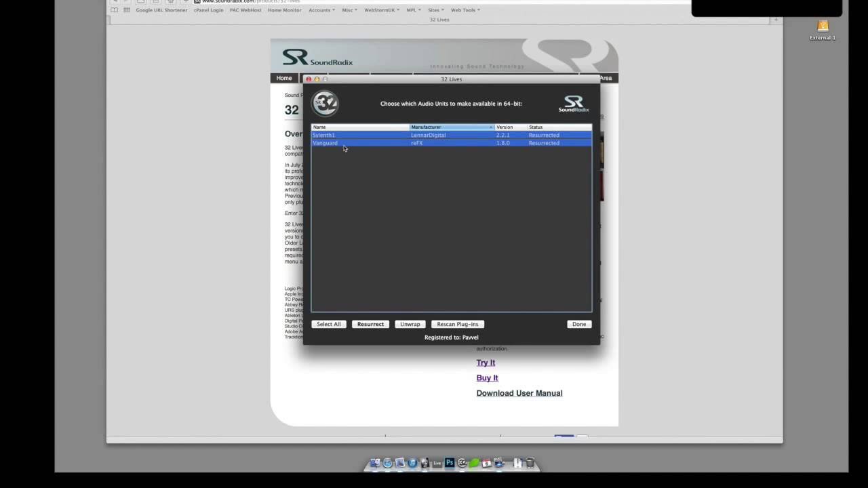Screen dimensions: 868x488
Task: Click Resurrected status in Vanguard row
Action: tap(544, 143)
